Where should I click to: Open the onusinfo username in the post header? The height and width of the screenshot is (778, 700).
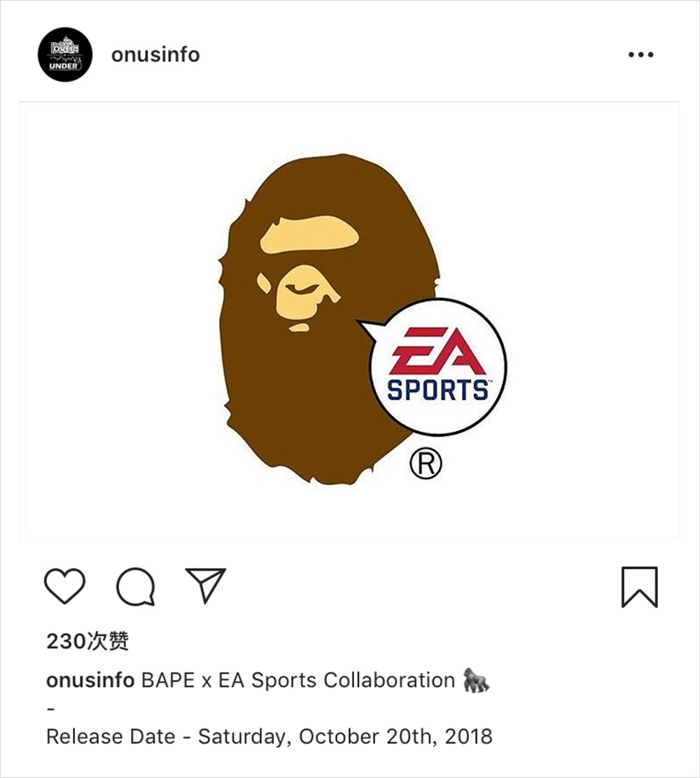click(x=155, y=55)
